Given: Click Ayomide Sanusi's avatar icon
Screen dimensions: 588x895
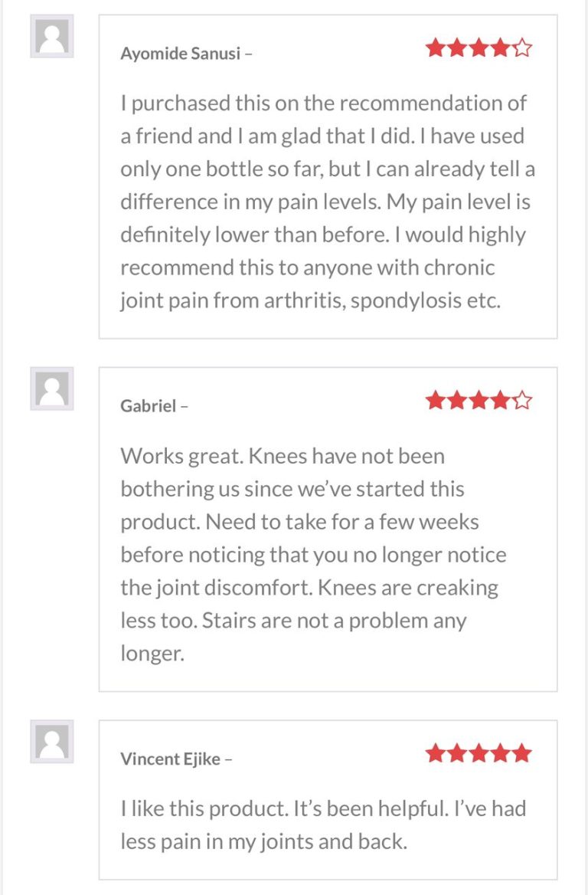Looking at the screenshot, I should click(x=52, y=36).
